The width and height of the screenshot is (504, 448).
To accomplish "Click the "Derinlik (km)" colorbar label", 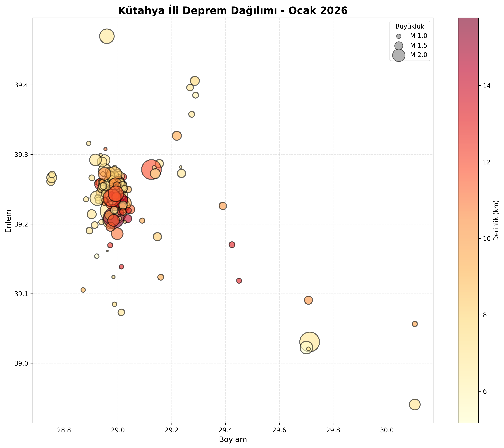I will (x=496, y=220).
